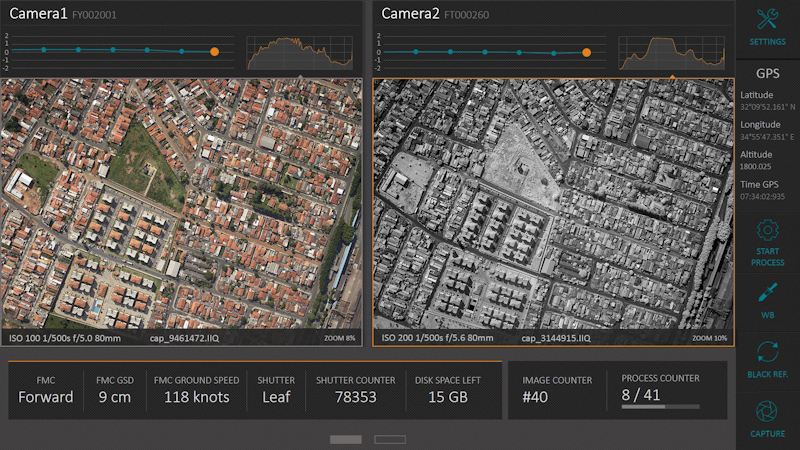Image resolution: width=800 pixels, height=450 pixels.
Task: Click file name cap_3144915.IIQ
Action: [556, 338]
